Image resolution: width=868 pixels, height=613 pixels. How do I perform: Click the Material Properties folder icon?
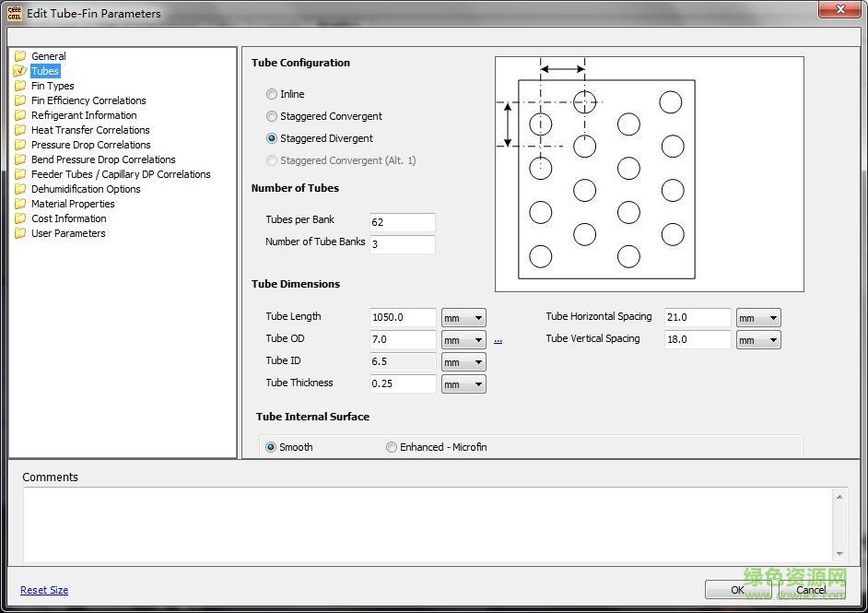coord(20,204)
